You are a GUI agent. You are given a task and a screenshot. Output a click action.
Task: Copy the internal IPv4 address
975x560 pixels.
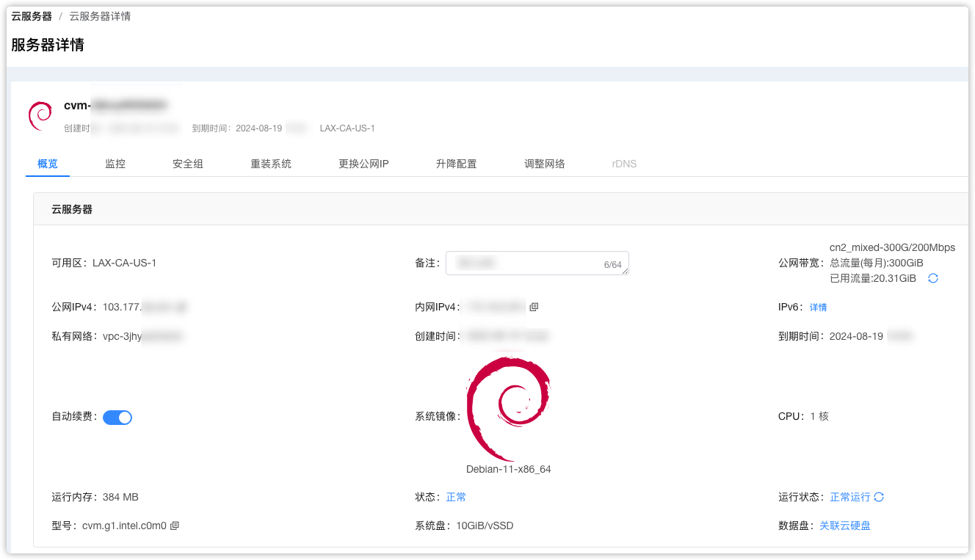(x=534, y=307)
